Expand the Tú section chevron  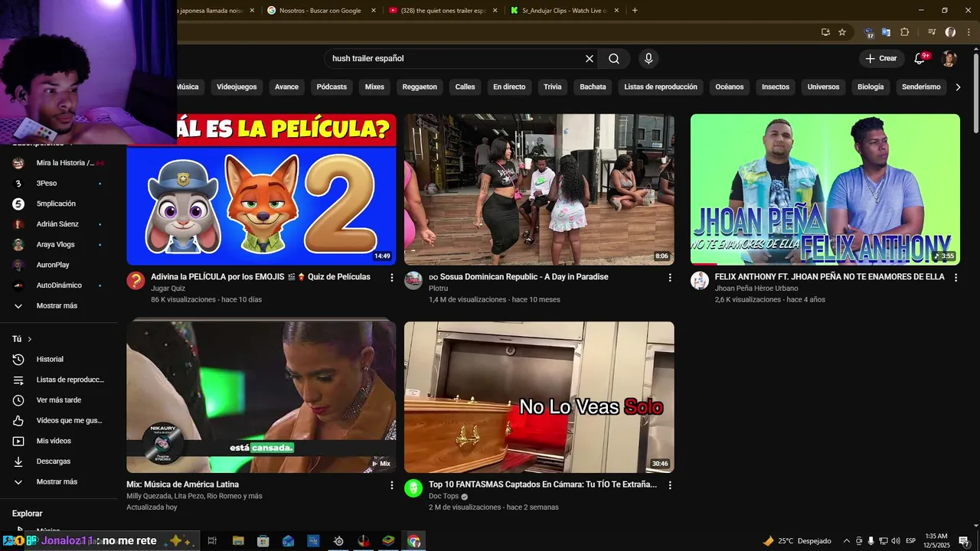30,339
